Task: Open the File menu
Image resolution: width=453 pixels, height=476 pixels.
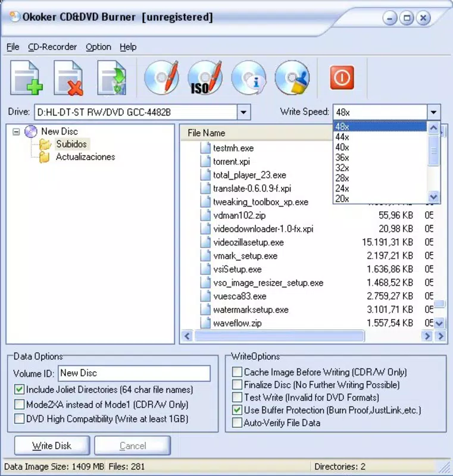Action: point(13,47)
